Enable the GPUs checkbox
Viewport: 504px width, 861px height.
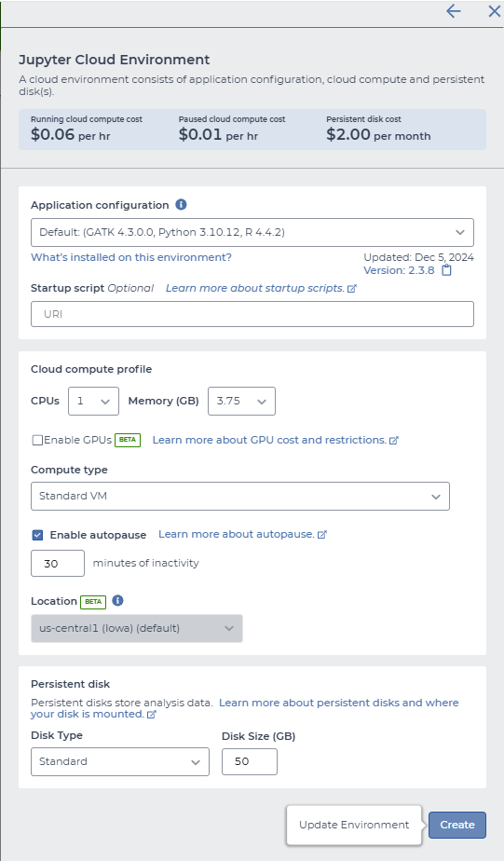point(37,440)
